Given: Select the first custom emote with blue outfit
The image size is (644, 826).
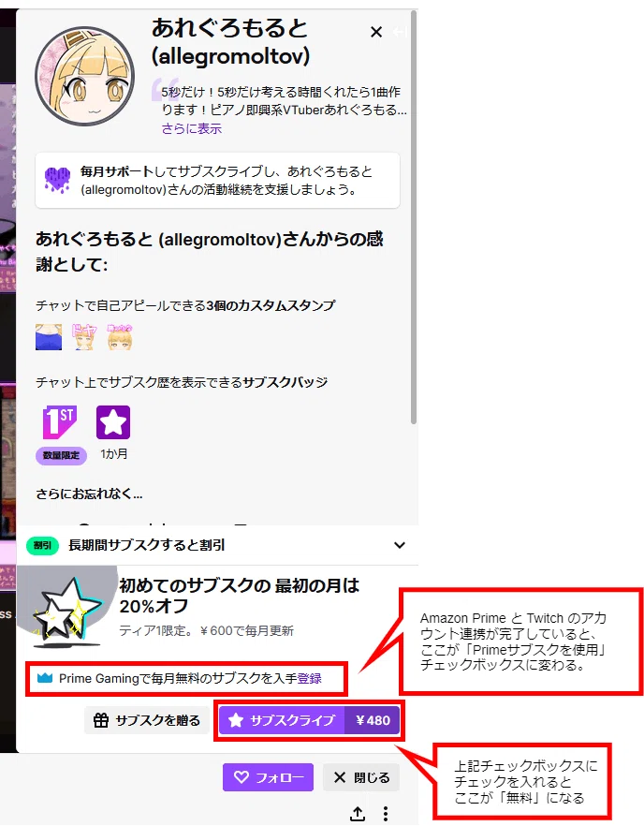Looking at the screenshot, I should 49,337.
